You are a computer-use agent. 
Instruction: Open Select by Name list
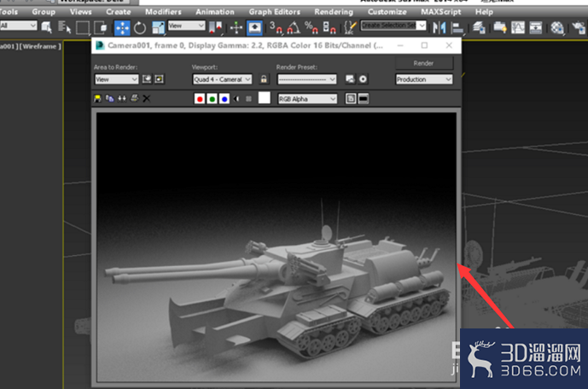pyautogui.click(x=65, y=27)
